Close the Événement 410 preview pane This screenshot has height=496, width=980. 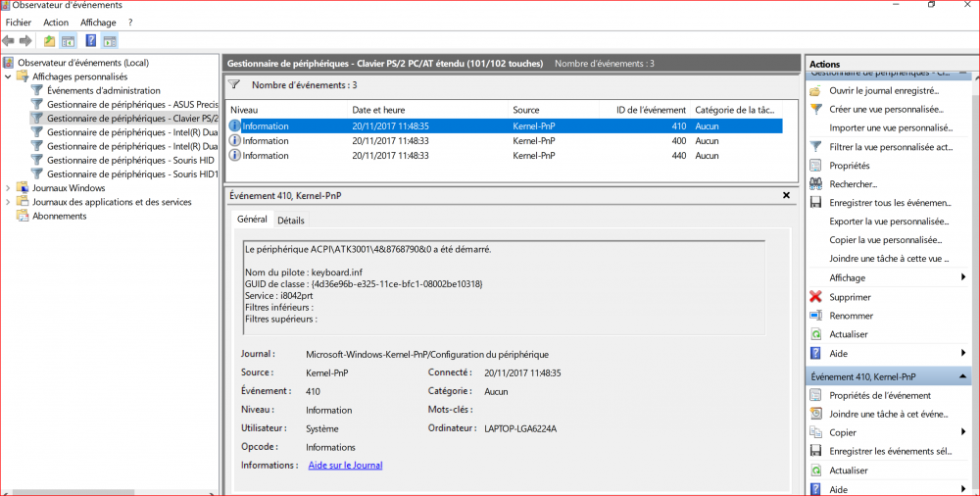786,196
